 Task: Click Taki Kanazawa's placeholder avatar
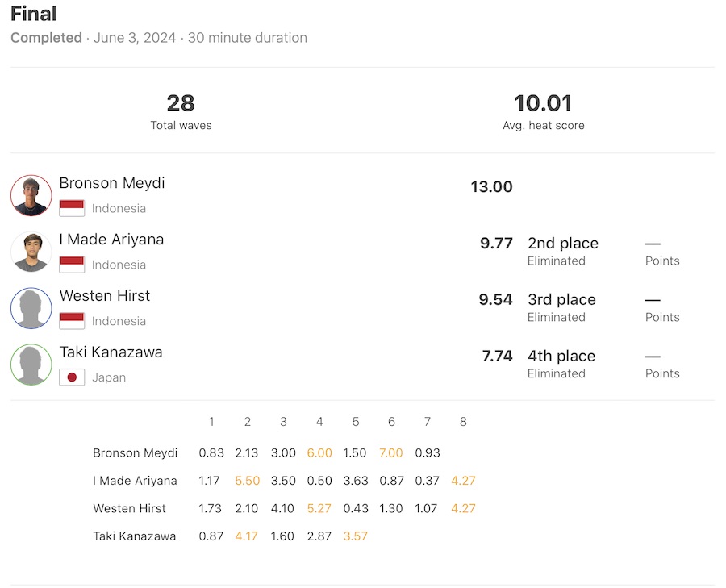pyautogui.click(x=31, y=365)
